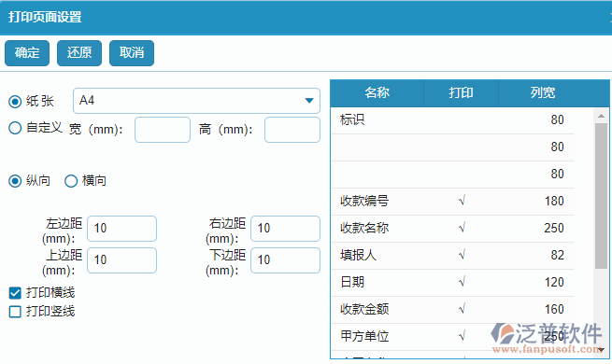Click the 名称 column header
This screenshot has width=612, height=364.
377,92
